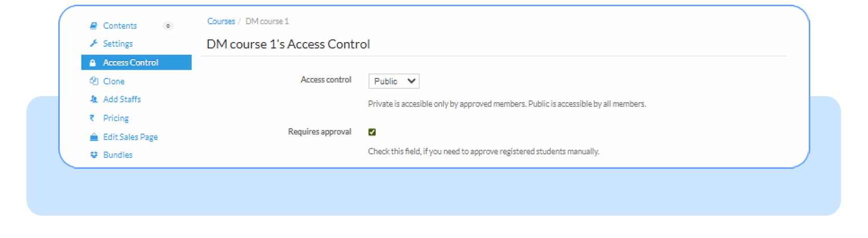Click the Access Control lock icon
The width and height of the screenshot is (868, 238).
93,63
